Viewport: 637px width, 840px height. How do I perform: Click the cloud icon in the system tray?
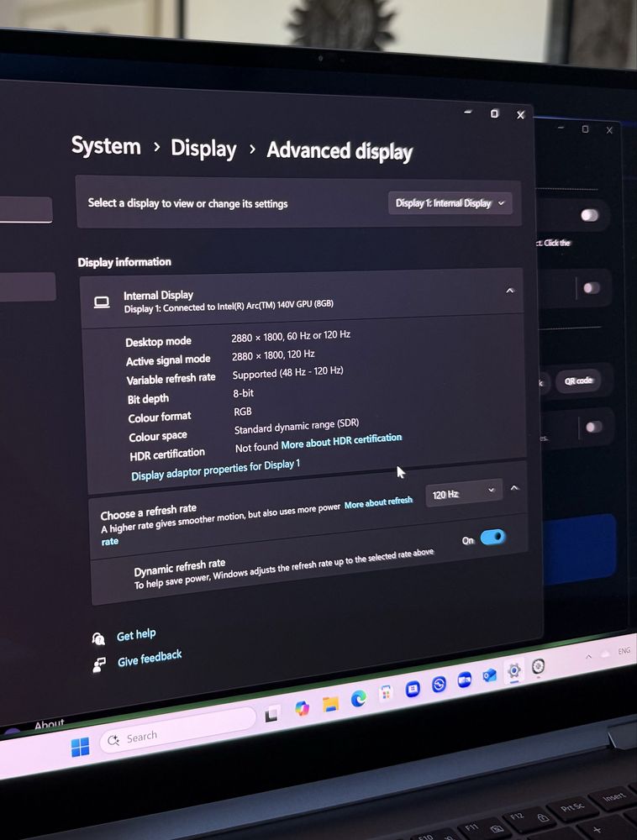tap(605, 654)
